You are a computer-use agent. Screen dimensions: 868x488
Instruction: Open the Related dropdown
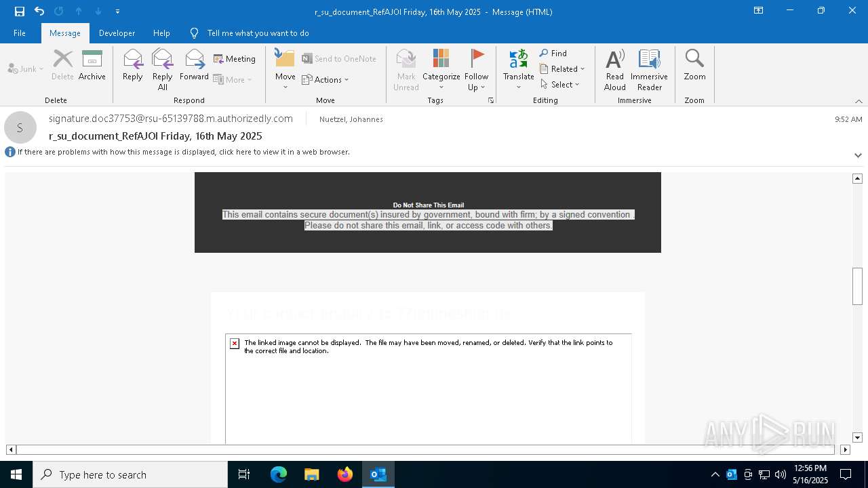pyautogui.click(x=562, y=68)
